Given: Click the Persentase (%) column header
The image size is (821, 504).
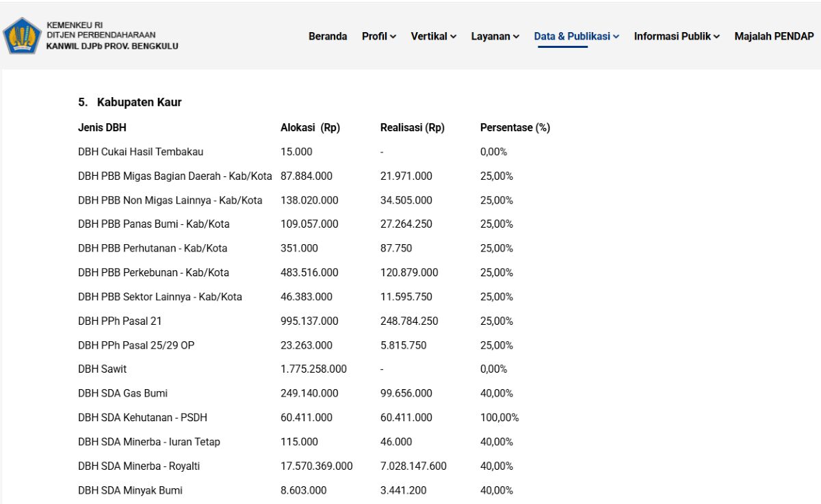Looking at the screenshot, I should [515, 128].
